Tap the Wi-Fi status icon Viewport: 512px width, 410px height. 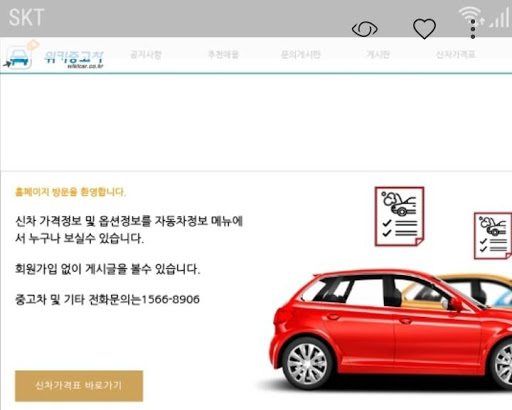click(x=469, y=16)
